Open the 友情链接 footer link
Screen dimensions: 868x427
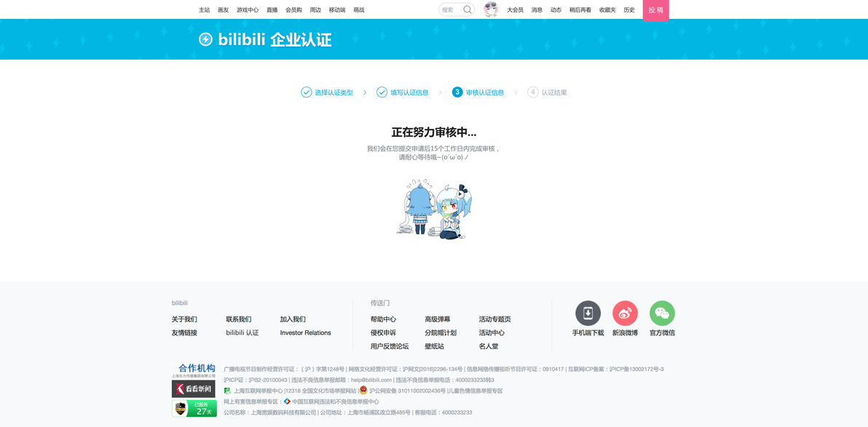(184, 333)
